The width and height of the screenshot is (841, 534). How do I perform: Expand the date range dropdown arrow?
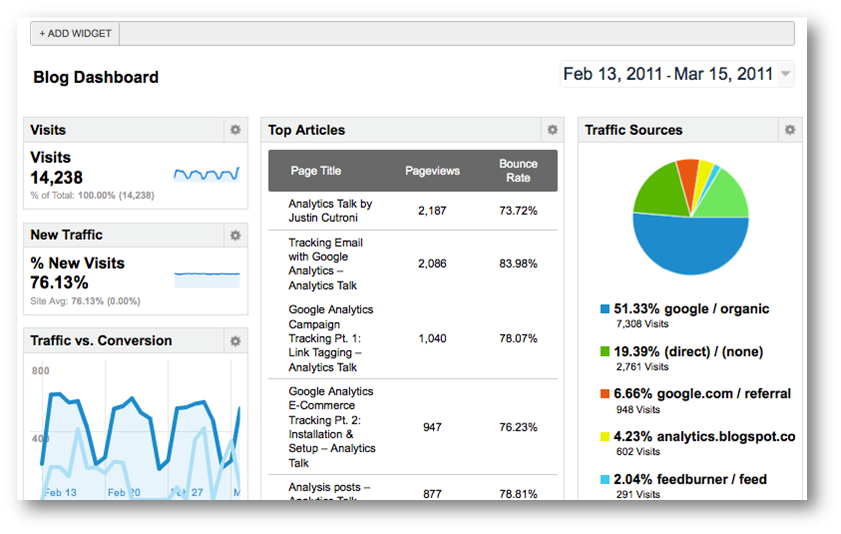point(786,74)
